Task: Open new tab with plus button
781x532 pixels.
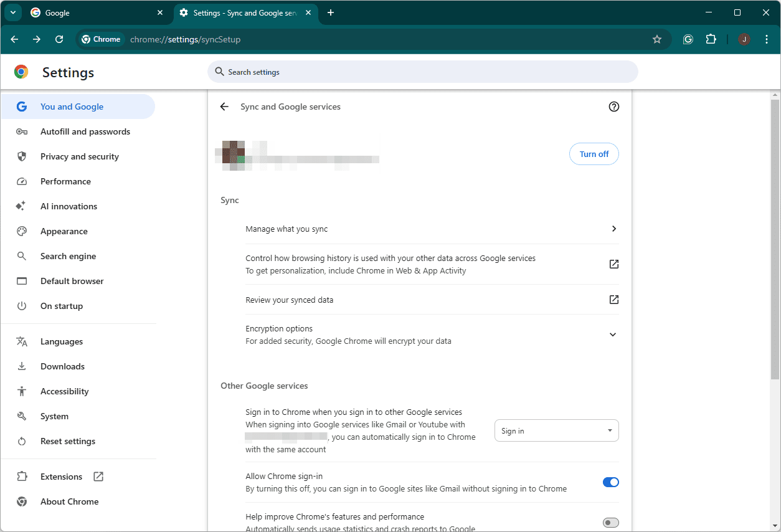Action: pos(331,12)
